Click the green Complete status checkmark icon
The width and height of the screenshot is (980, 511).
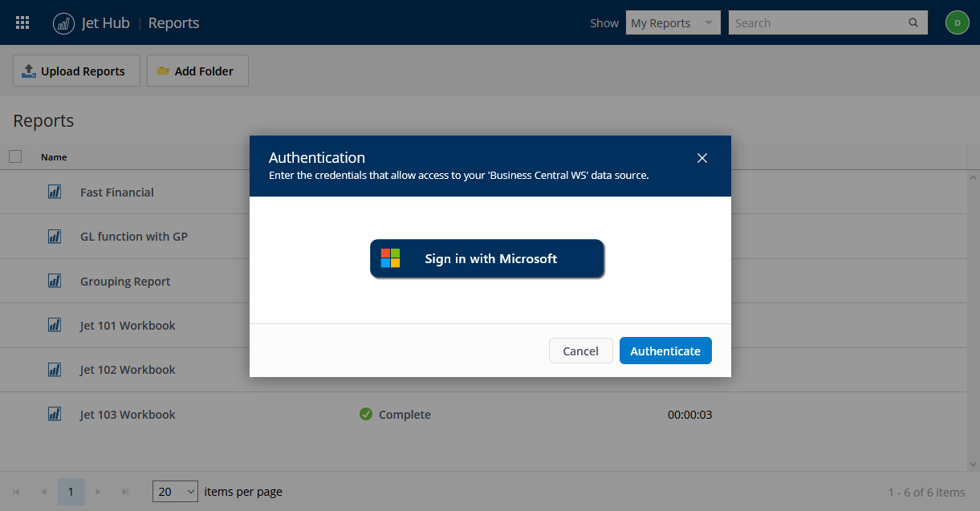tap(366, 414)
